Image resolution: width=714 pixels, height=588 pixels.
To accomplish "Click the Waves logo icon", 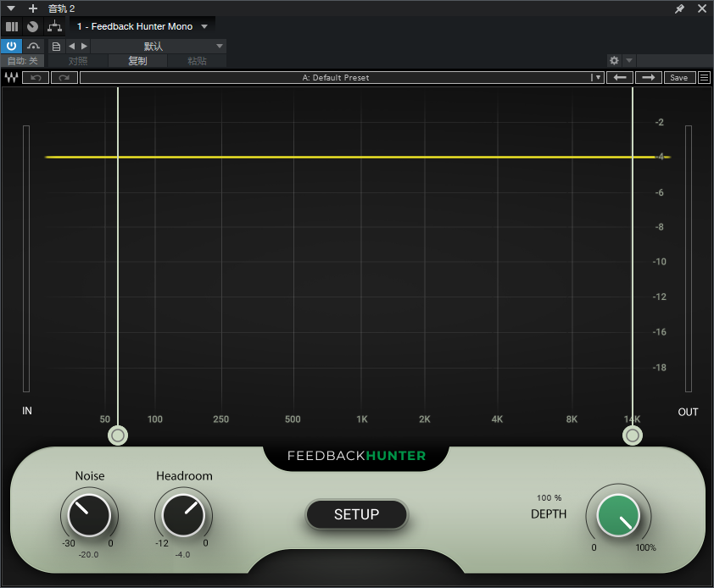I will coord(11,77).
